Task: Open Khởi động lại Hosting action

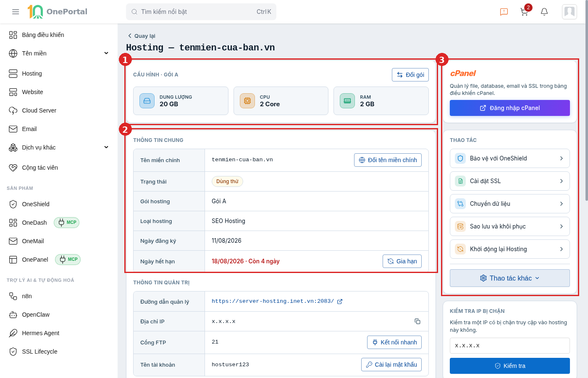Action: pos(510,249)
